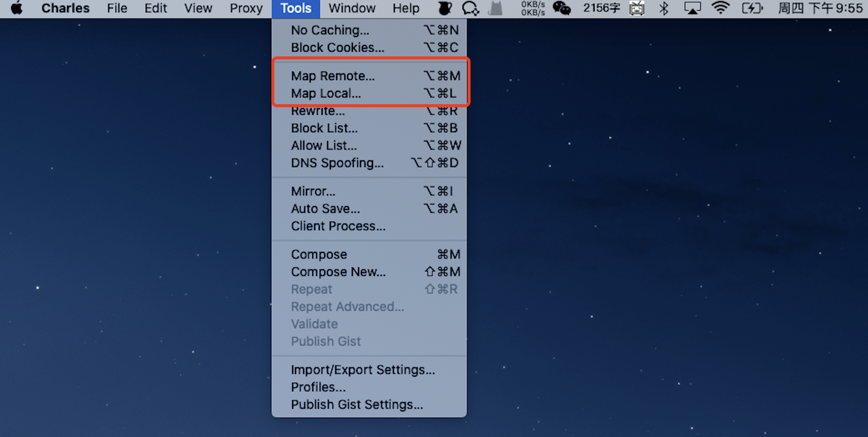Screen dimensions: 868x437
Task: Choose Compose New menu item
Action: pos(338,272)
